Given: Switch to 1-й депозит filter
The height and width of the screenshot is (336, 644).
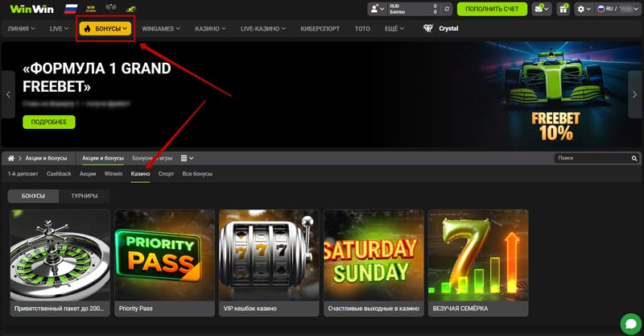Looking at the screenshot, I should 23,174.
